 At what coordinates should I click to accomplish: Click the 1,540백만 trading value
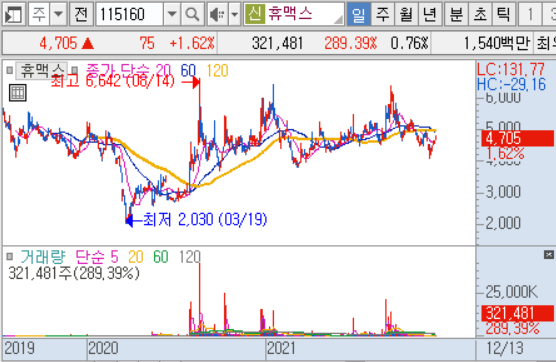496,44
